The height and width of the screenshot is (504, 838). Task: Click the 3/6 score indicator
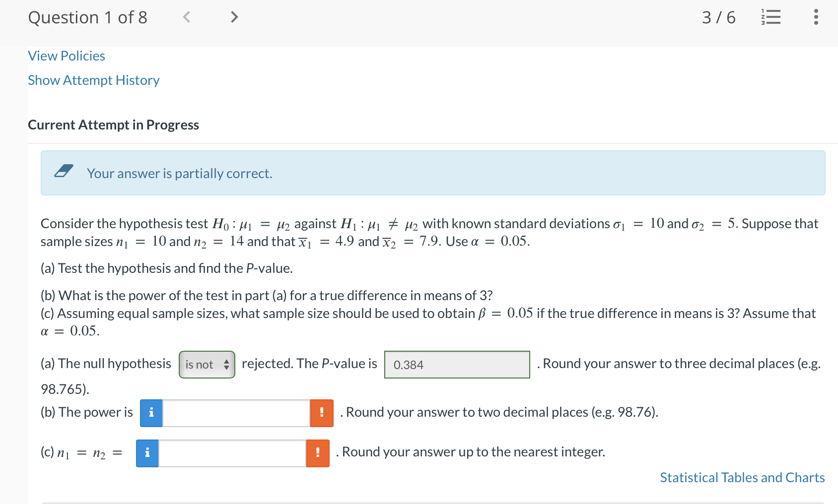click(x=718, y=16)
